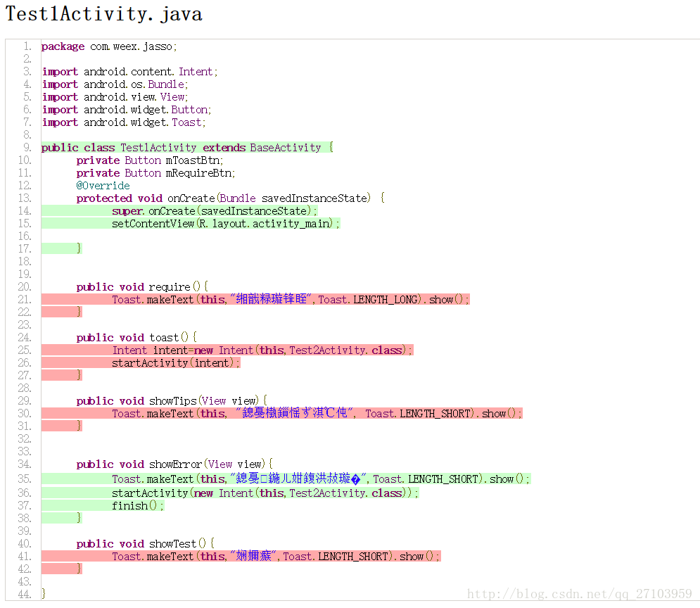Click the blog.csdn.net watermark URL
The height and width of the screenshot is (608, 700).
click(580, 595)
